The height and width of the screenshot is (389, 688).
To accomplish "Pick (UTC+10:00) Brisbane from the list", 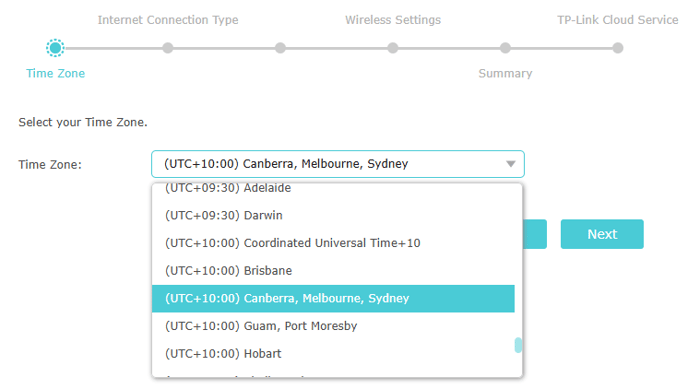I will [333, 271].
